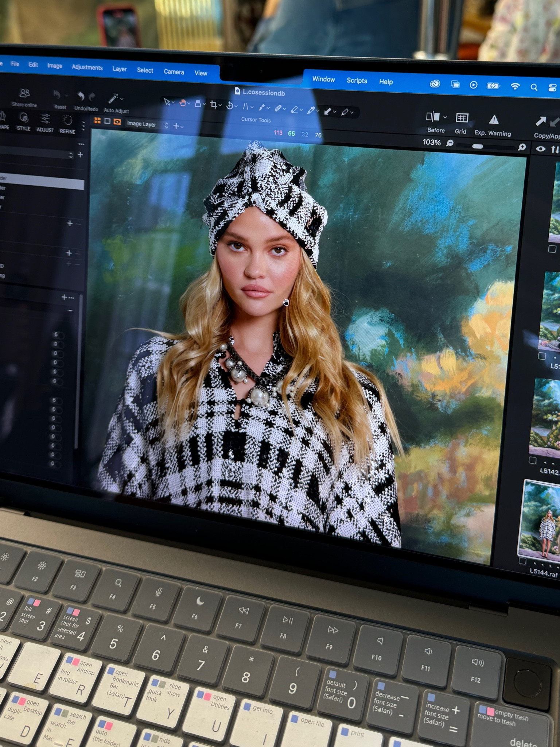Image resolution: width=560 pixels, height=747 pixels.
Task: Toggle the orange layer mask visibility eye
Action: click(x=117, y=122)
